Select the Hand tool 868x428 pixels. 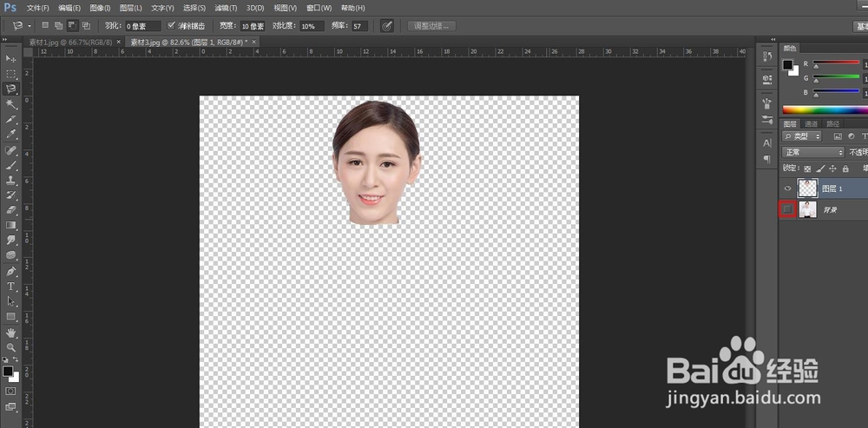[x=10, y=333]
